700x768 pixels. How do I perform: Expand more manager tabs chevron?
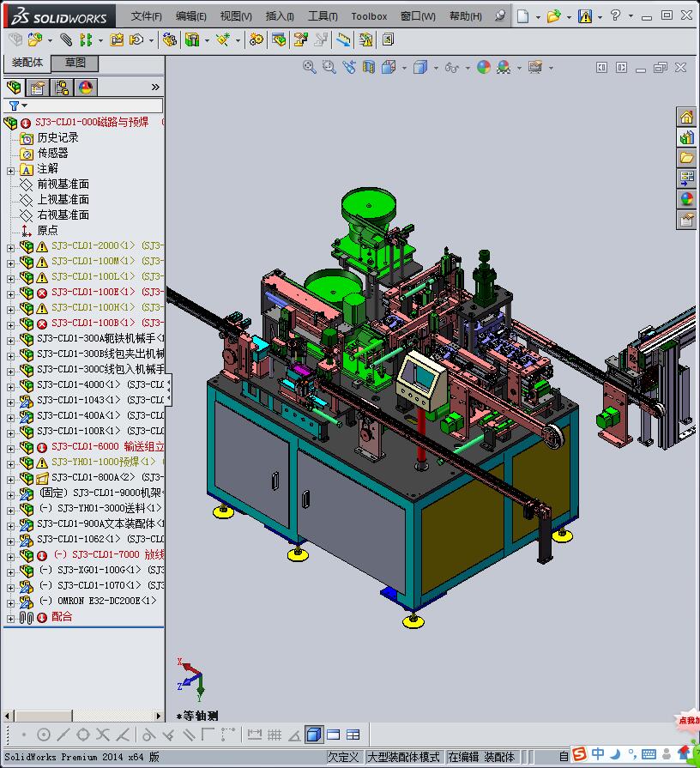(155, 88)
